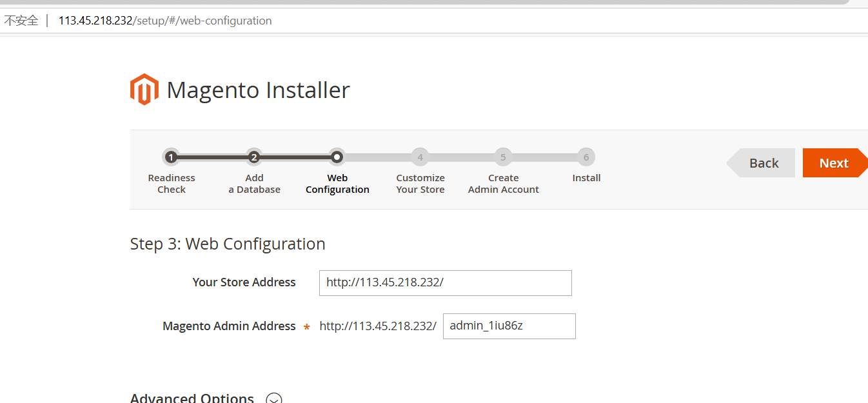The width and height of the screenshot is (868, 403).
Task: Click the Step 3: Web Configuration heading
Action: coord(228,244)
